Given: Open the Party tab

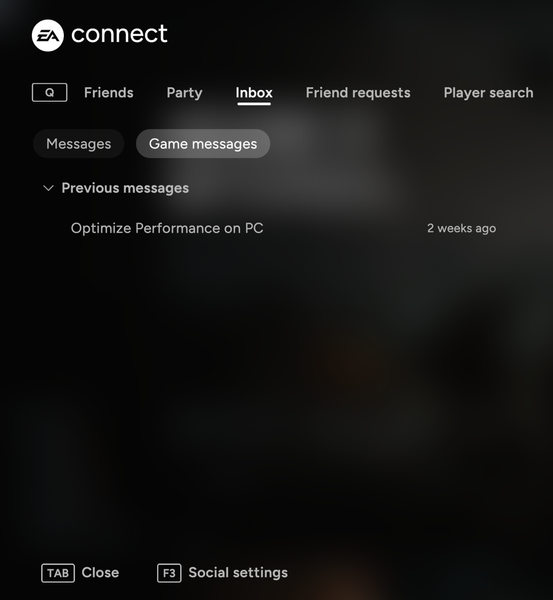Looking at the screenshot, I should tap(184, 93).
